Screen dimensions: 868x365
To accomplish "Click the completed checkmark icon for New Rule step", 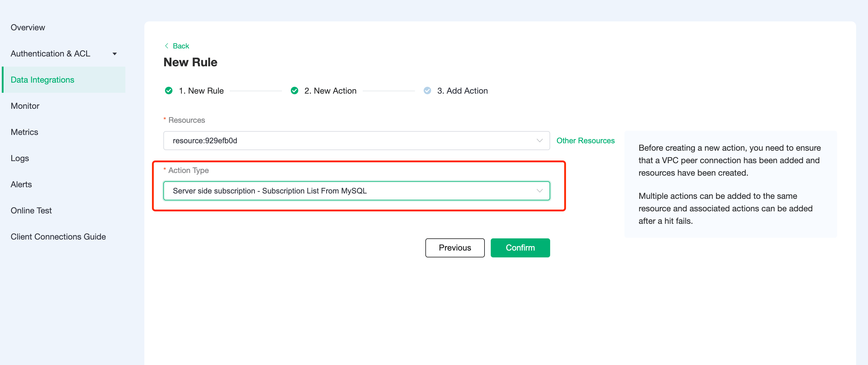I will tap(168, 90).
